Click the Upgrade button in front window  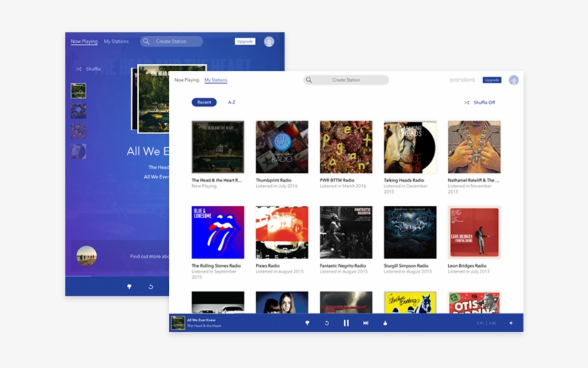[x=492, y=80]
